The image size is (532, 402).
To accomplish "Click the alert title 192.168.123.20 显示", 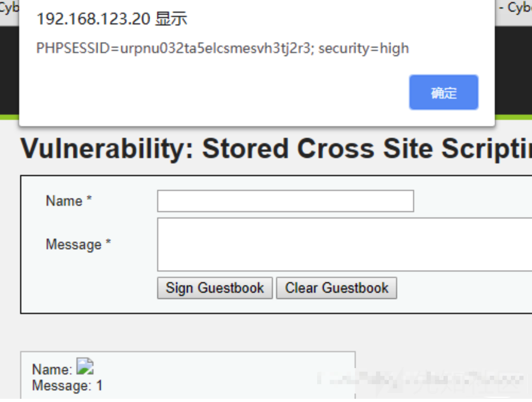I will (111, 20).
